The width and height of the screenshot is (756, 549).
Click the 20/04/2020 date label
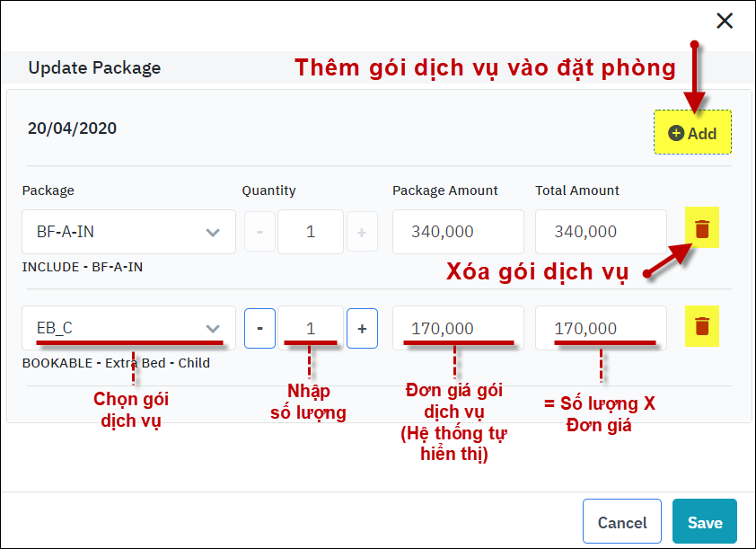(72, 128)
